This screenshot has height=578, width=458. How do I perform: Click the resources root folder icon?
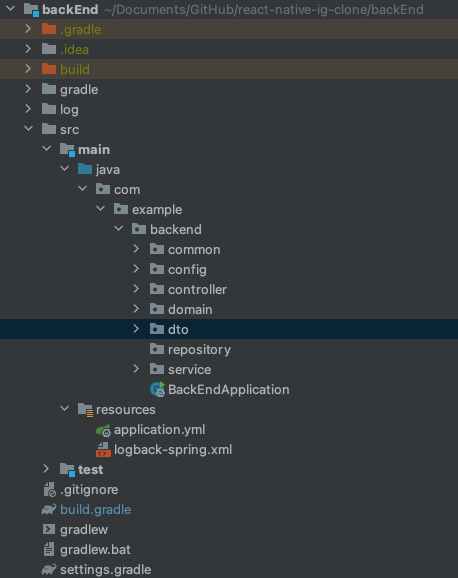pyautogui.click(x=86, y=410)
